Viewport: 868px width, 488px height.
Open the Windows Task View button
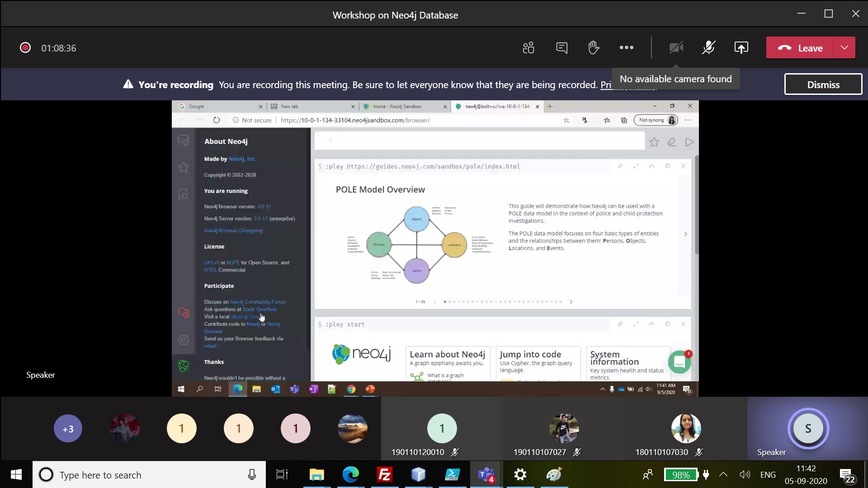pos(282,475)
